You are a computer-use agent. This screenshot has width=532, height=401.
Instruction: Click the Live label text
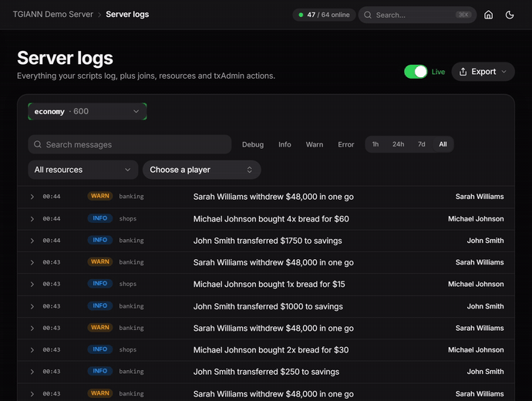(438, 72)
